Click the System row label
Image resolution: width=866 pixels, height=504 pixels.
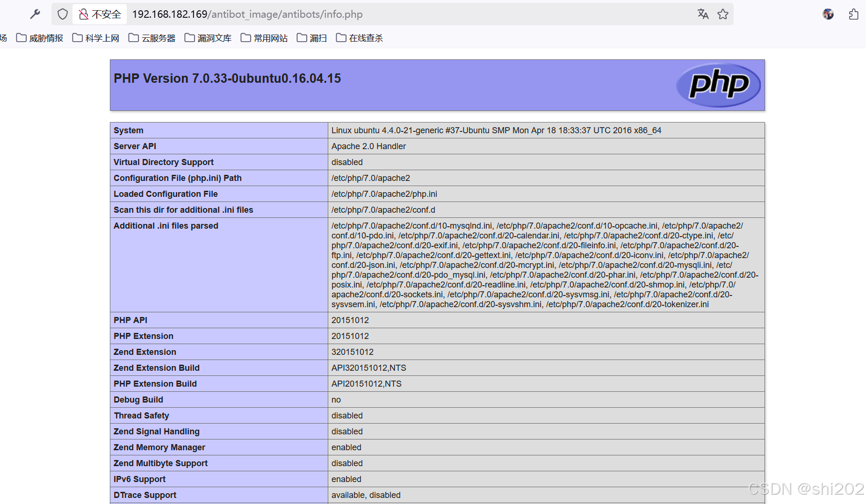pos(129,130)
